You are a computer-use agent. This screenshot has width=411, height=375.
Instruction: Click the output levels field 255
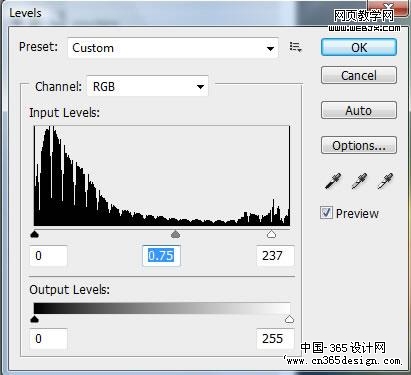(275, 339)
